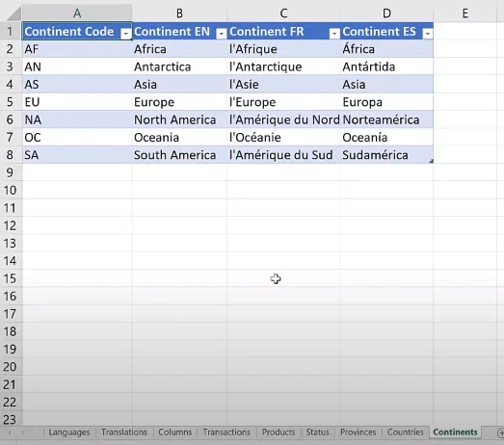Image resolution: width=504 pixels, height=445 pixels.
Task: Open the Continent Code filter dropdown
Action: click(x=126, y=34)
